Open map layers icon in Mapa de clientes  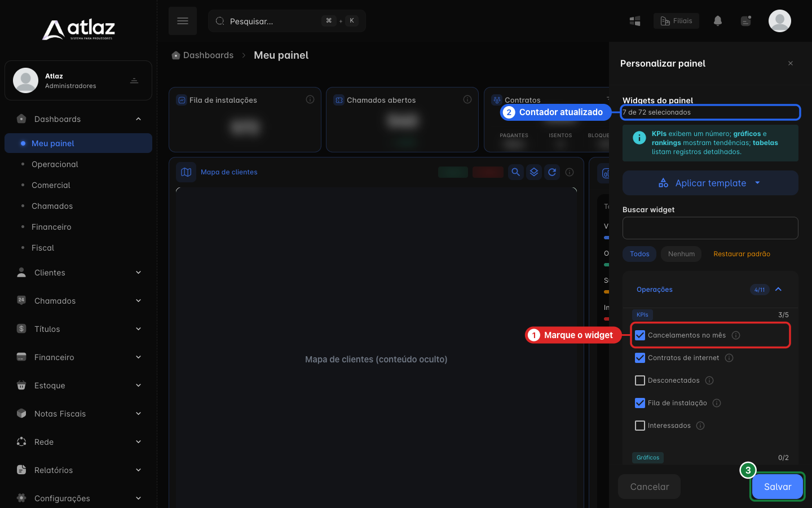tap(534, 172)
